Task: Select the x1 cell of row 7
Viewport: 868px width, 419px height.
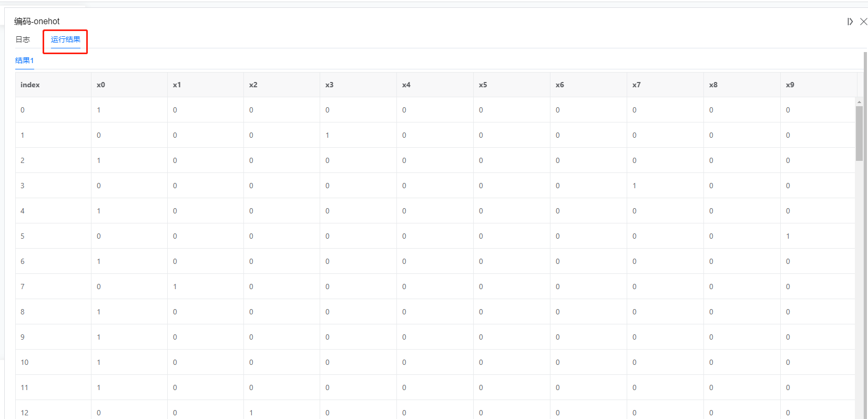Action: [206, 287]
